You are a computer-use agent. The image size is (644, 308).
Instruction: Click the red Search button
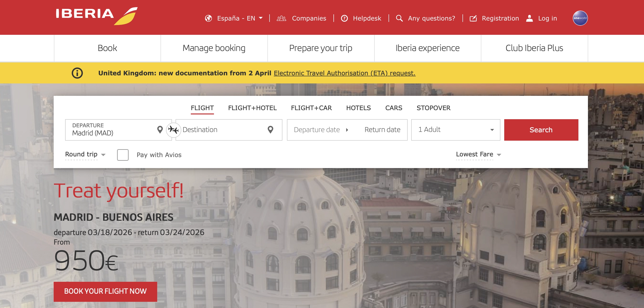tap(541, 130)
